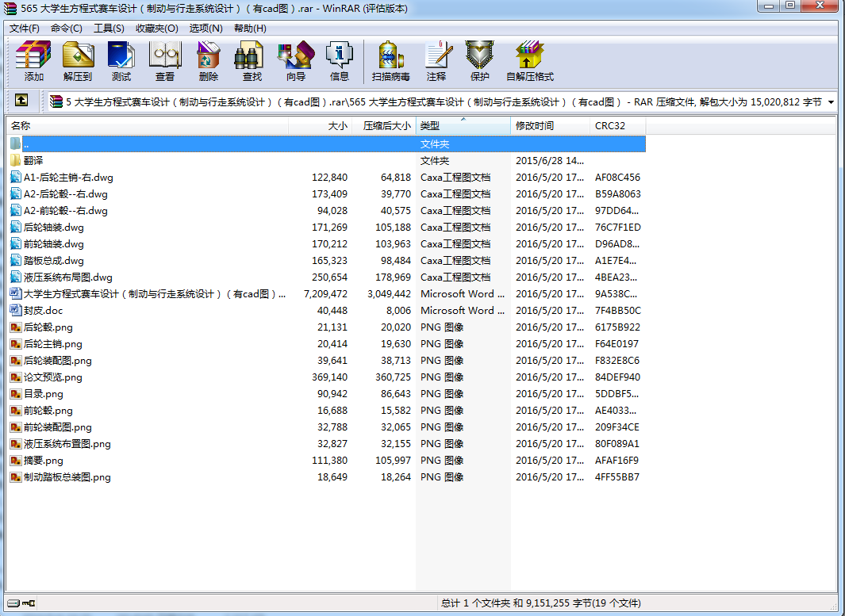Click the drive icon in status bar
The height and width of the screenshot is (616, 845).
point(13,603)
